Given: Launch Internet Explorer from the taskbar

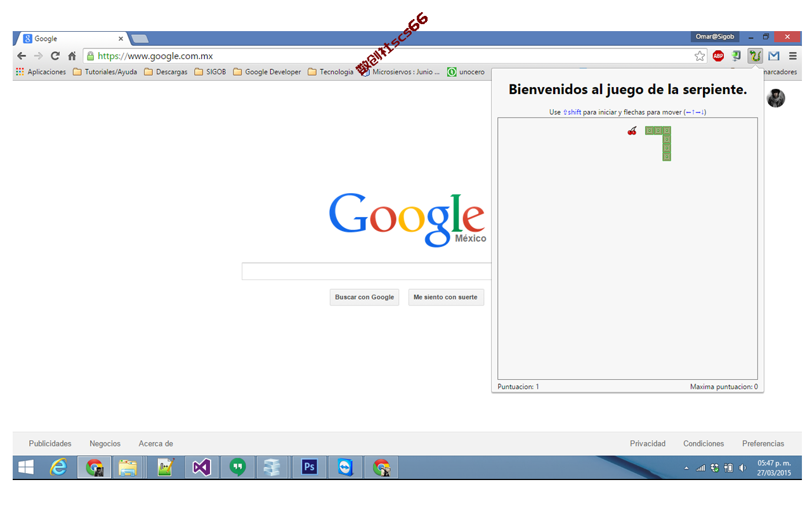Looking at the screenshot, I should coord(58,467).
